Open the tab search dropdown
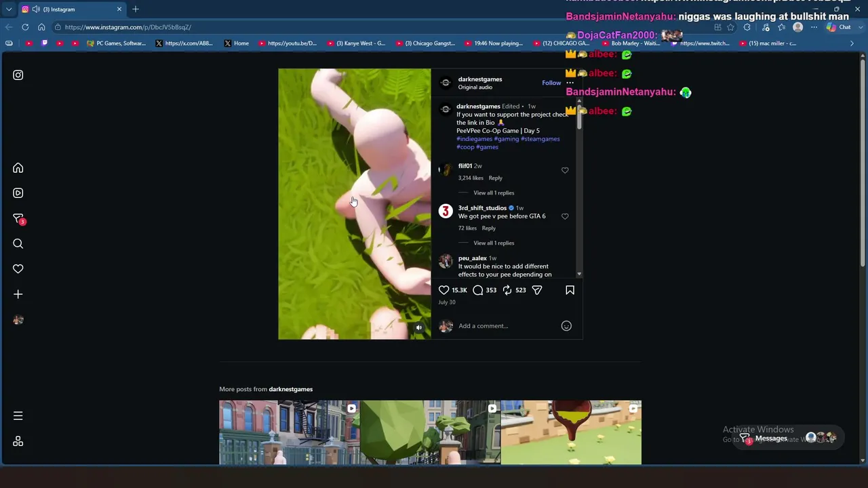This screenshot has height=488, width=868. coord(9,9)
